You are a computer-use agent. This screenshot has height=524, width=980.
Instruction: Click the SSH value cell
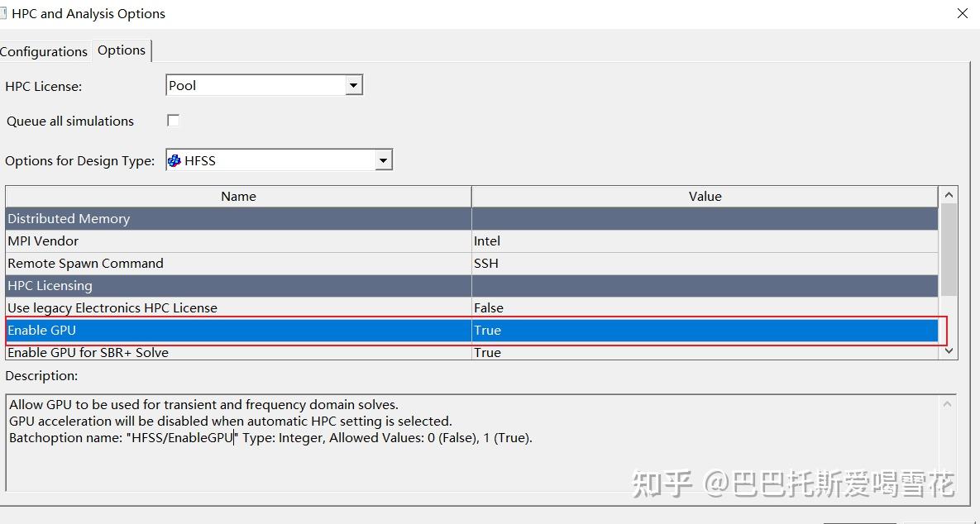tap(705, 263)
